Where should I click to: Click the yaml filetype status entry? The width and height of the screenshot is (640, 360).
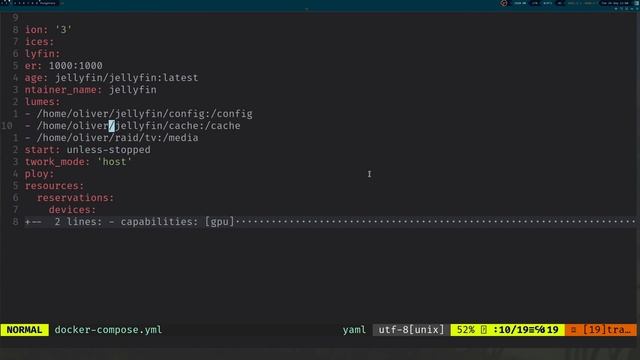click(354, 330)
